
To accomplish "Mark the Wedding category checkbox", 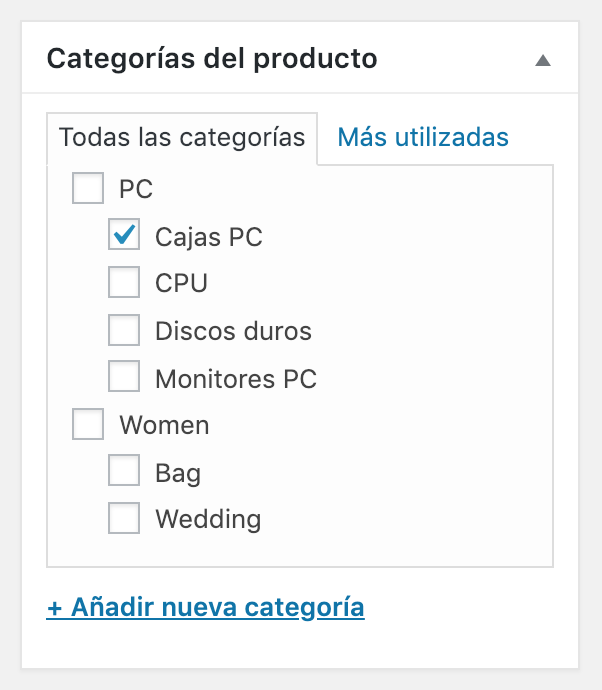I will click(x=124, y=519).
